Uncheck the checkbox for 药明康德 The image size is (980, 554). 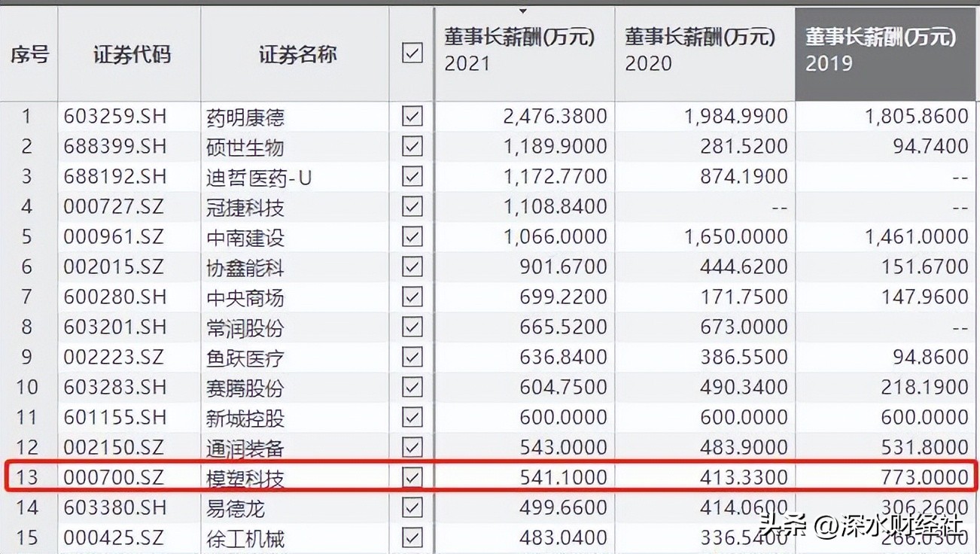tap(412, 117)
